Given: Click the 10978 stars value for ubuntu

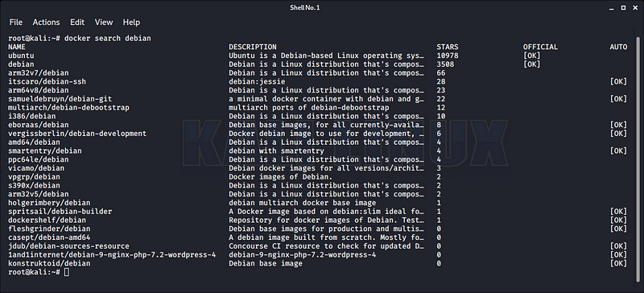Looking at the screenshot, I should (x=448, y=56).
